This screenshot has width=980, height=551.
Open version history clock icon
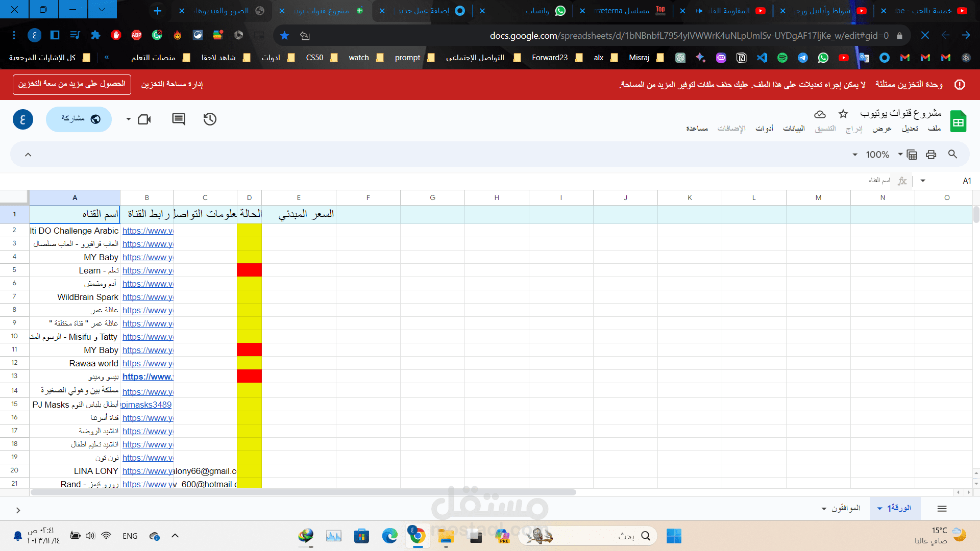210,119
